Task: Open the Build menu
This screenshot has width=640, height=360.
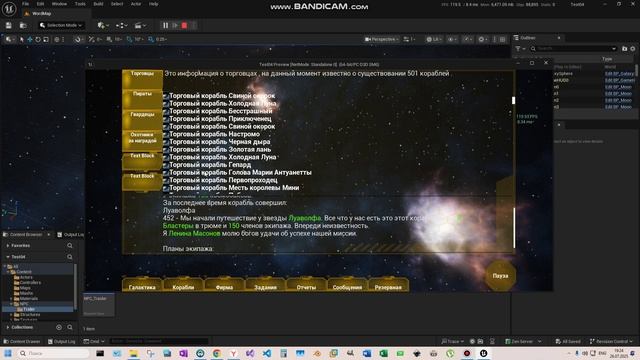Action: 98,4
